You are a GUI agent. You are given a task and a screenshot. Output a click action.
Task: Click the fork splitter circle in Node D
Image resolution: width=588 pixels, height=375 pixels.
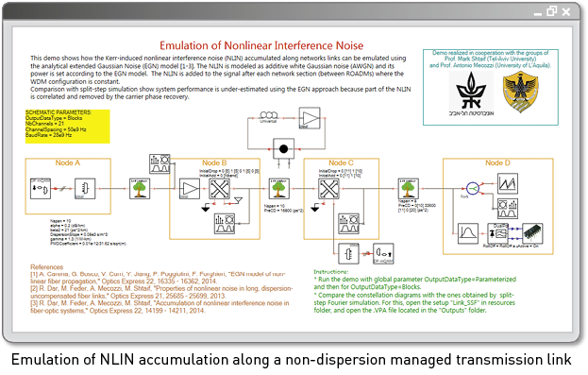[x=473, y=188]
